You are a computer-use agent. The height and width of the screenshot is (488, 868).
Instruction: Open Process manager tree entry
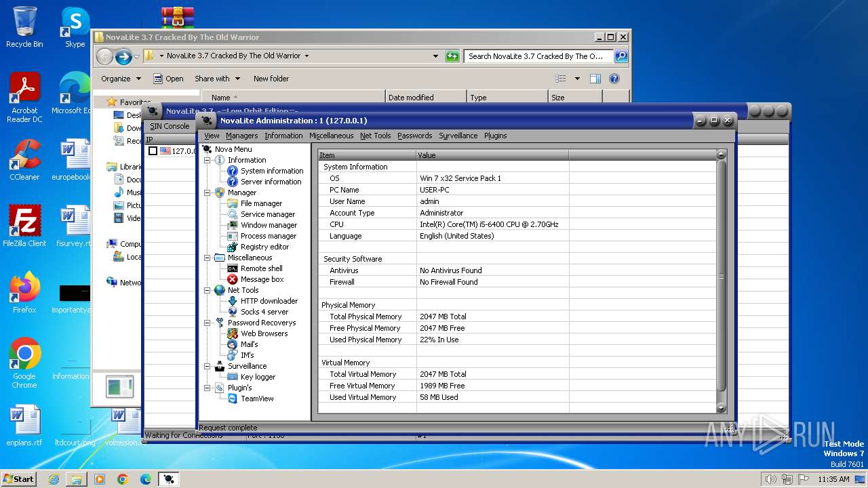tap(268, 236)
